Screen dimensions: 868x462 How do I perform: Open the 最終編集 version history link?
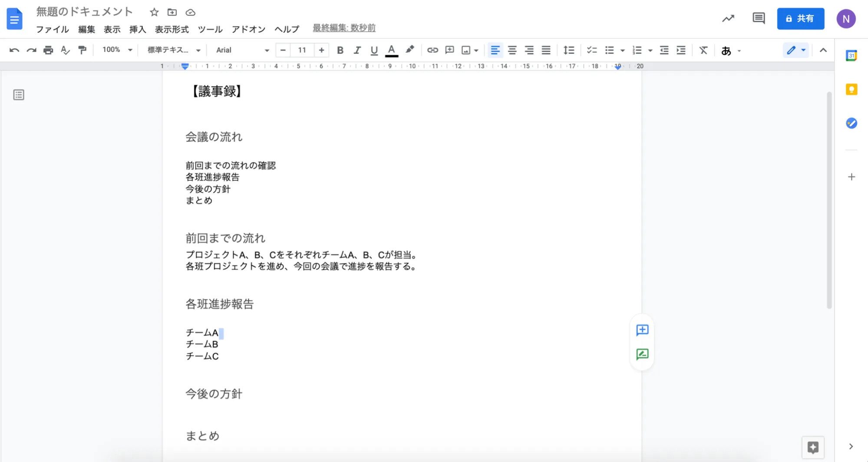pyautogui.click(x=344, y=28)
